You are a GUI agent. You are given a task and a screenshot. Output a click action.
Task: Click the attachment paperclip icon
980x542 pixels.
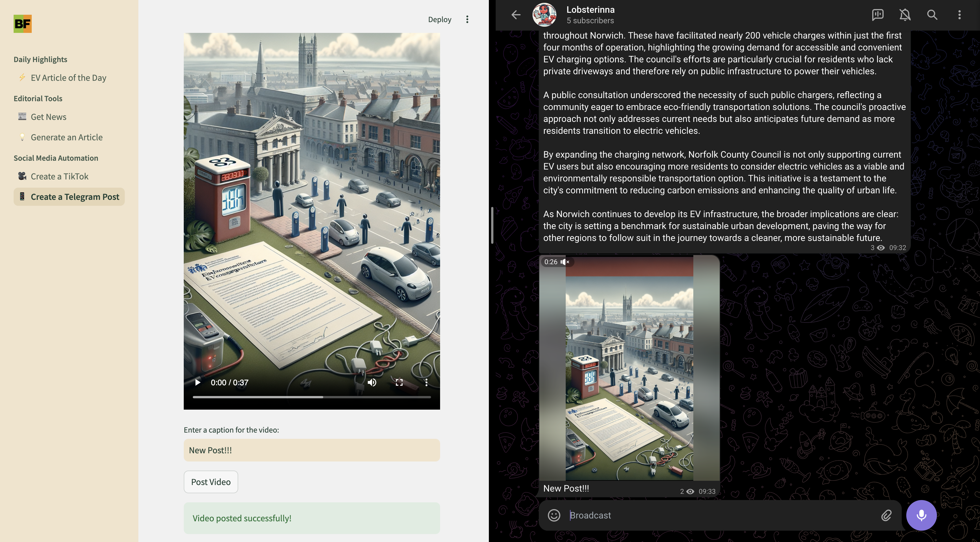[x=886, y=515]
